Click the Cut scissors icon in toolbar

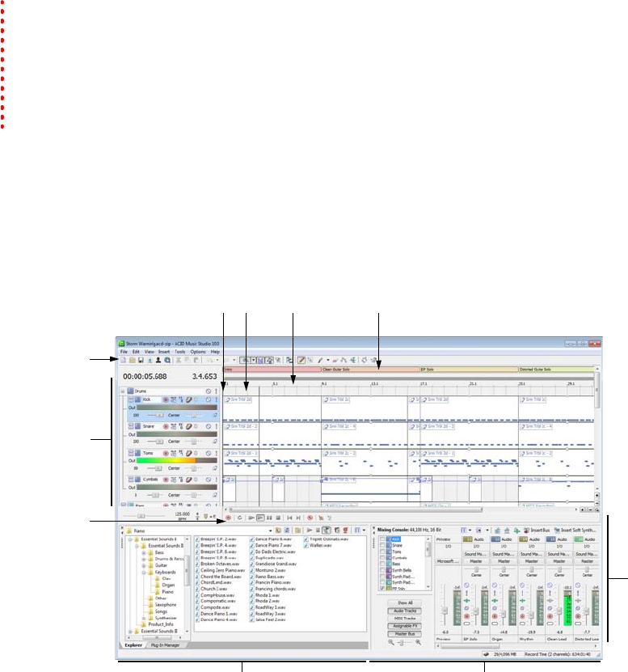[x=178, y=361]
